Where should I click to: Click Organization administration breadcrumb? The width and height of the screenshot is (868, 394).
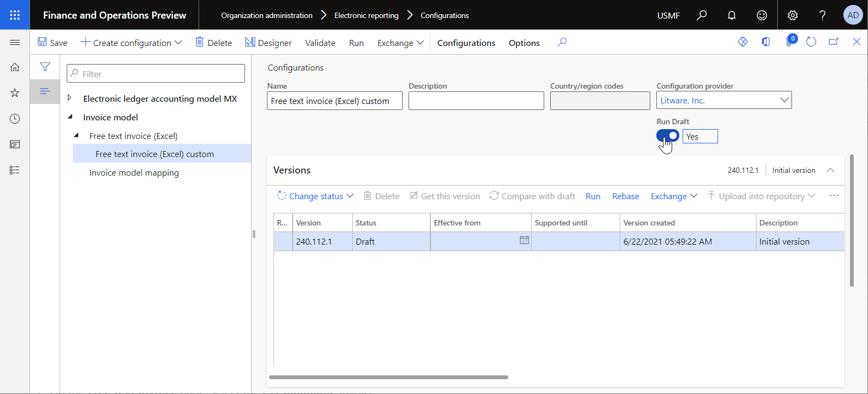266,15
